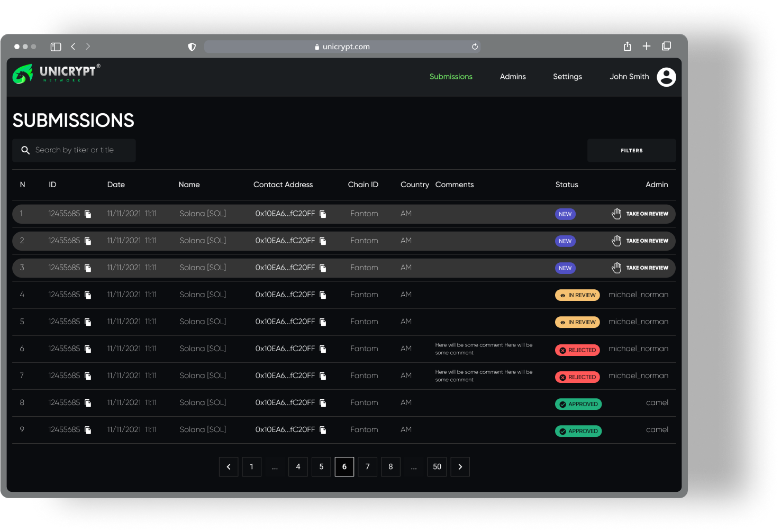The image size is (781, 532).
Task: Open the Filters panel
Action: point(631,151)
